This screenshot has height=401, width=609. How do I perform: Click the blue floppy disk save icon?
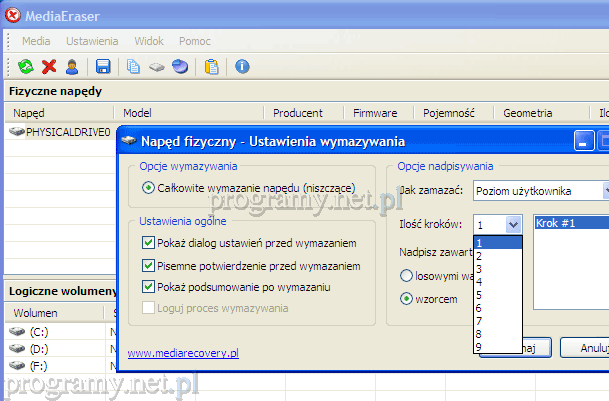click(x=103, y=67)
